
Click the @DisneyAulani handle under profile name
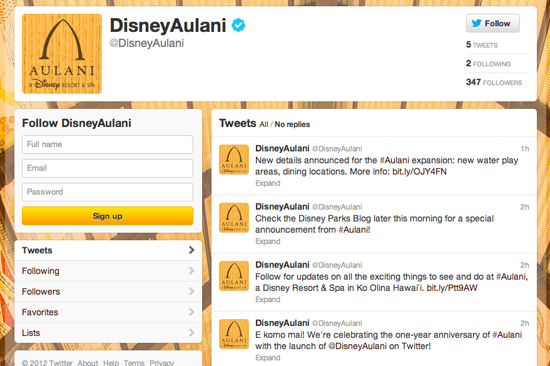coord(147,43)
